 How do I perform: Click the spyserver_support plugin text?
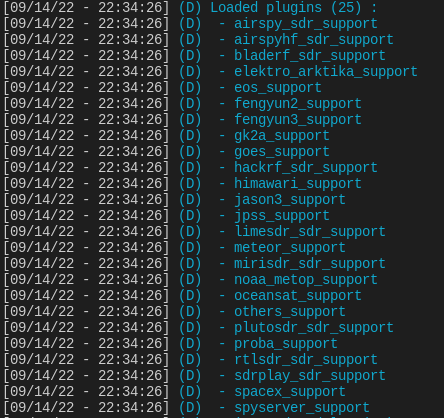coord(302,408)
